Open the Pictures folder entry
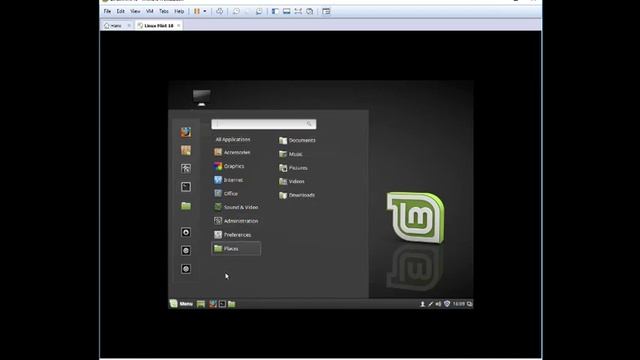640x360 pixels. [293, 168]
